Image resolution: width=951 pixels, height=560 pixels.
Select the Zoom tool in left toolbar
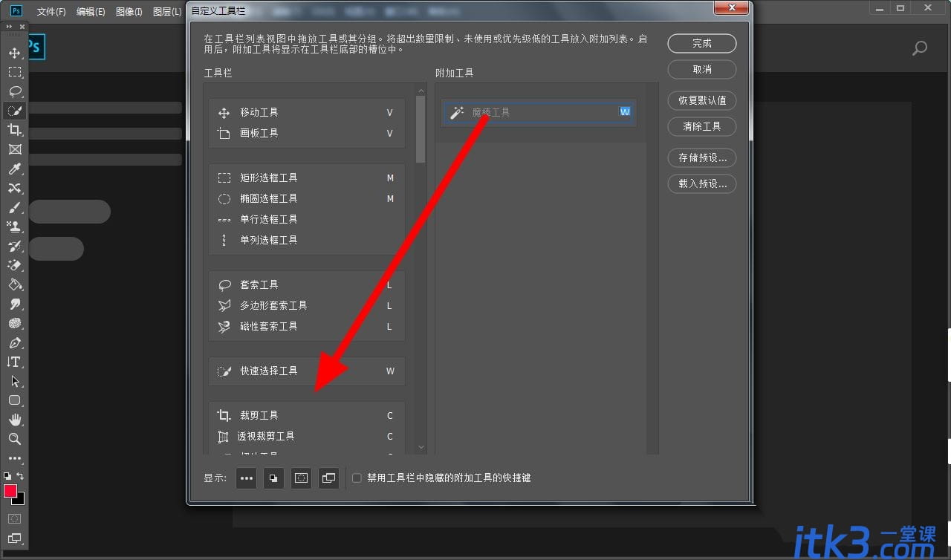click(14, 439)
